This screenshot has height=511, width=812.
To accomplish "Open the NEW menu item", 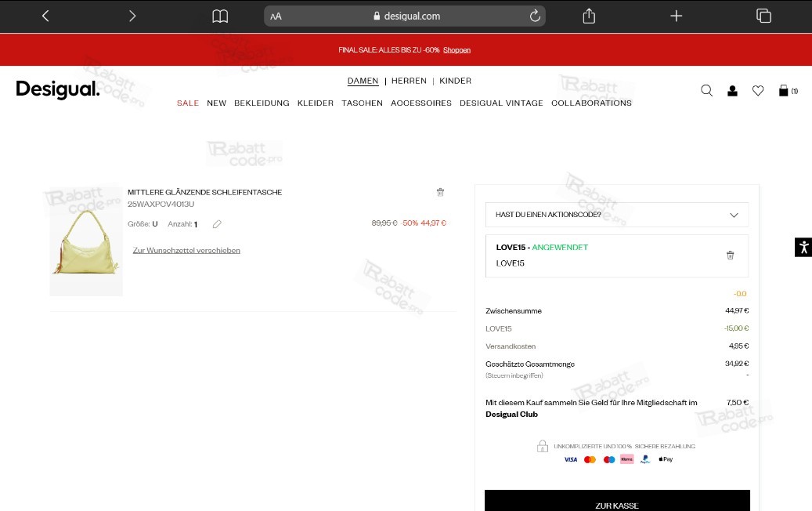I will click(216, 103).
